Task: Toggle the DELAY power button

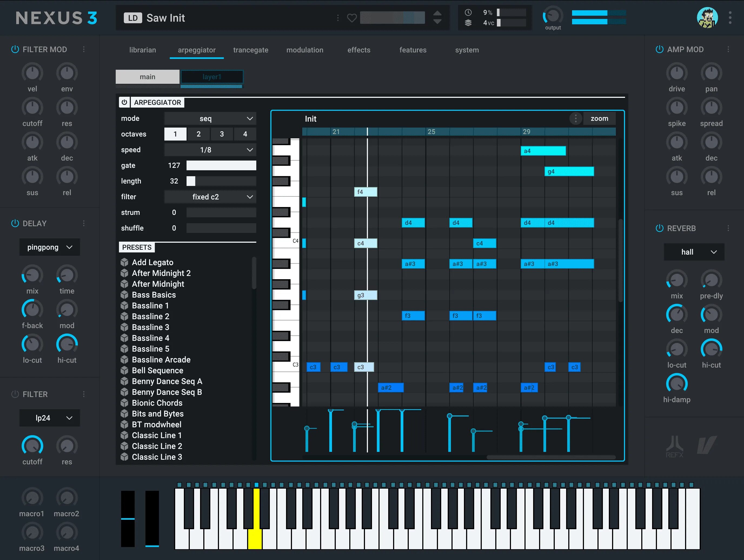Action: (x=15, y=223)
